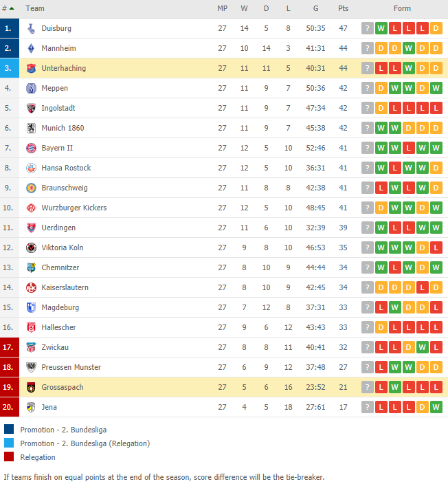Image resolution: width=448 pixels, height=484 pixels.
Task: Click Duisburg's upcoming match question-mark badge
Action: pyautogui.click(x=367, y=28)
